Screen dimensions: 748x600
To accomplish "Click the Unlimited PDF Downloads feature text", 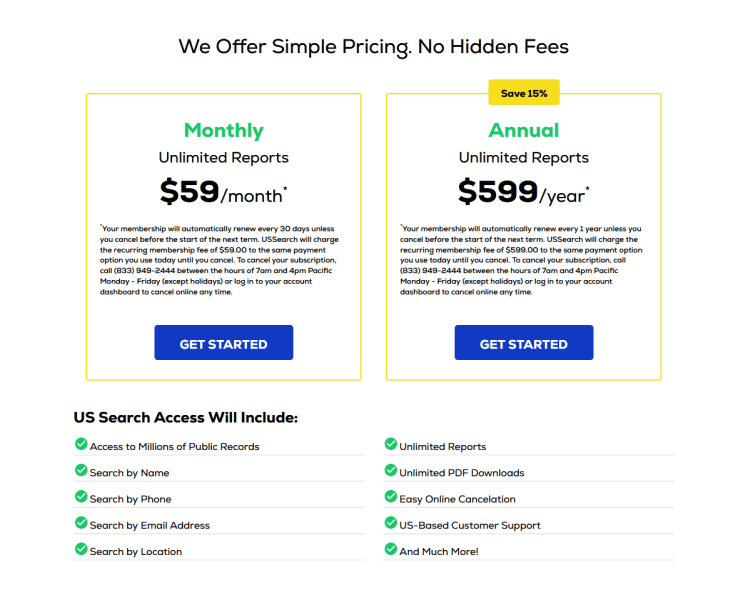I will click(462, 473).
